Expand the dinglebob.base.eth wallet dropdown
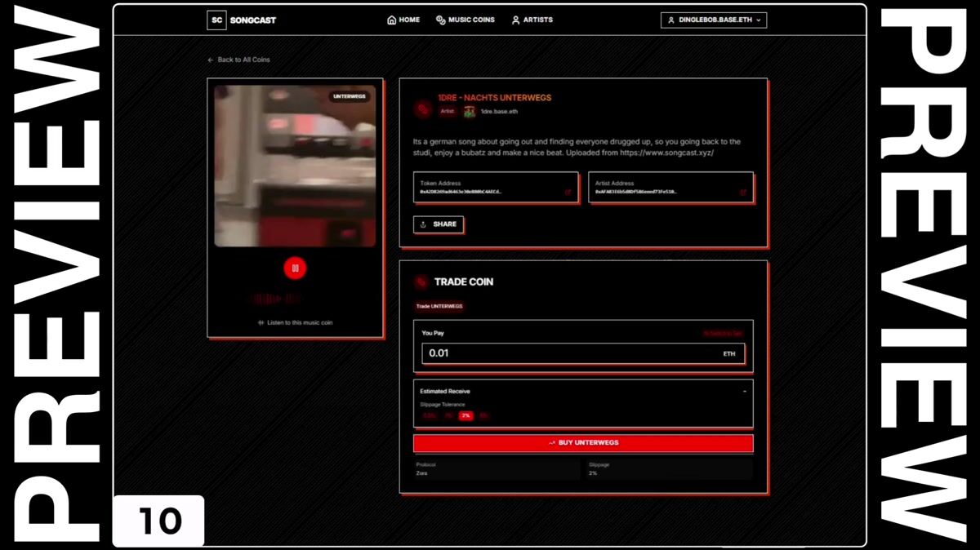The image size is (980, 550). [713, 20]
